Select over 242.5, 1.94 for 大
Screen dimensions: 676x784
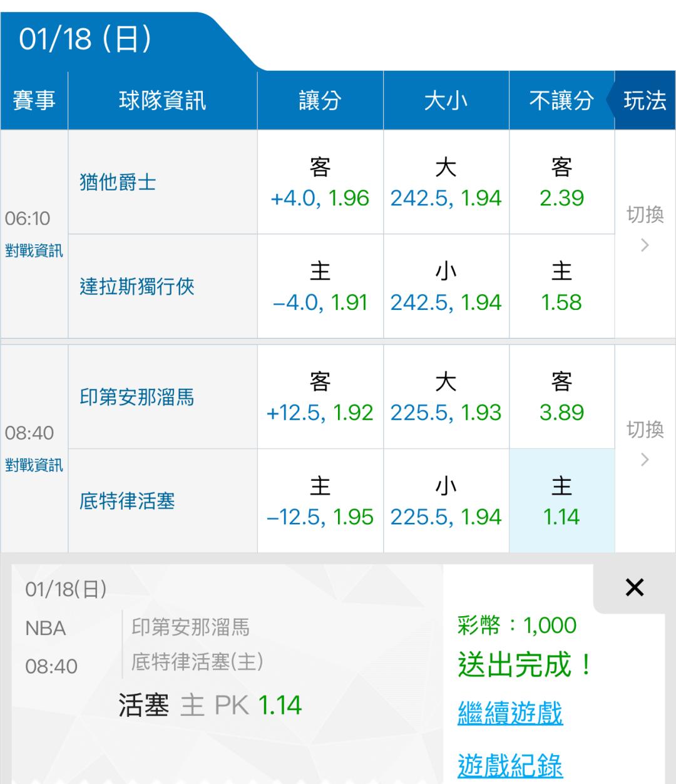point(446,182)
